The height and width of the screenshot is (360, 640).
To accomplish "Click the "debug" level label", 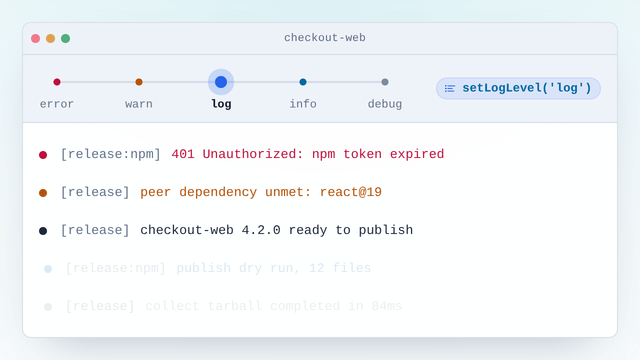I will click(385, 104).
